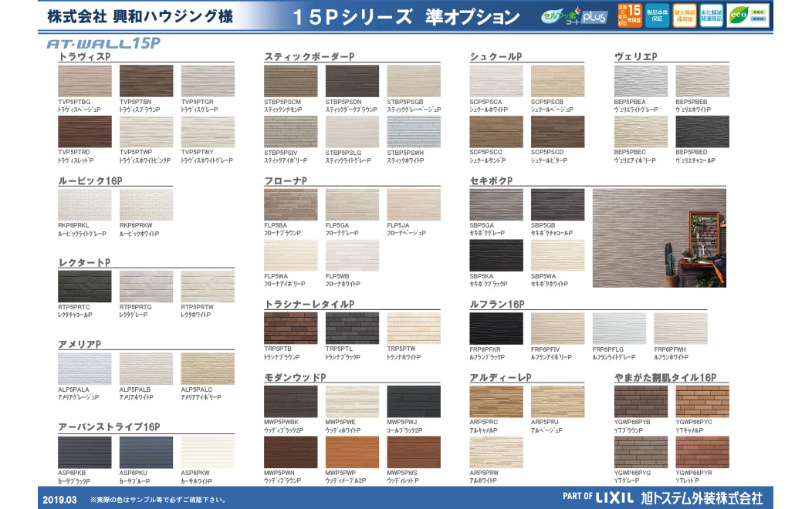Pick the FLP5BA フローナブラウンP swatch
812x509 pixels.
(x=290, y=205)
